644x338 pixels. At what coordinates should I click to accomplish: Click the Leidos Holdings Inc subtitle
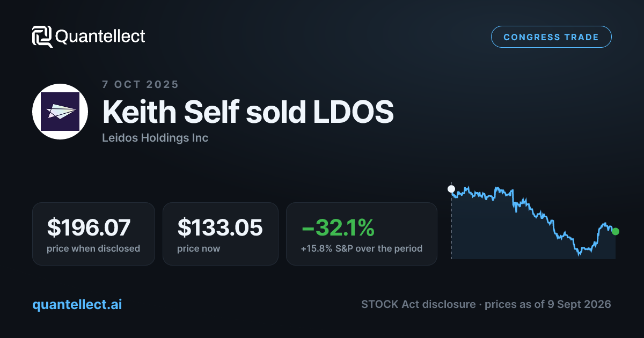click(x=155, y=138)
